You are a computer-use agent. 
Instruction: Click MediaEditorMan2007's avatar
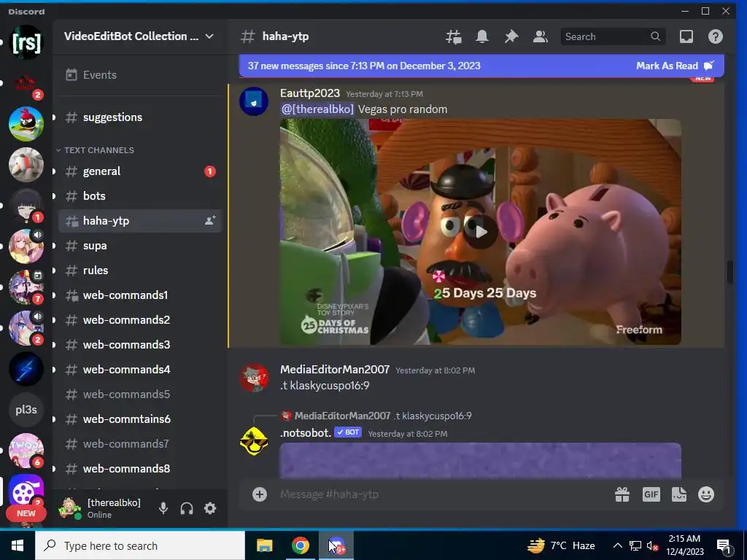(x=253, y=378)
